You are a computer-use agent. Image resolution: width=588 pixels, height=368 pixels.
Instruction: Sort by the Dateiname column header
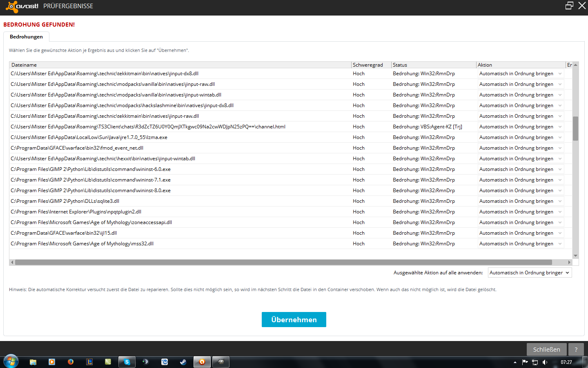180,65
